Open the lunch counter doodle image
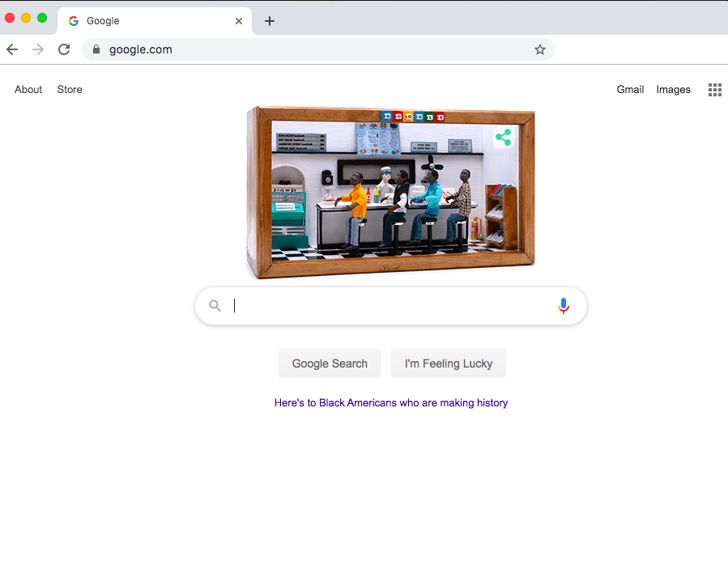 [391, 192]
